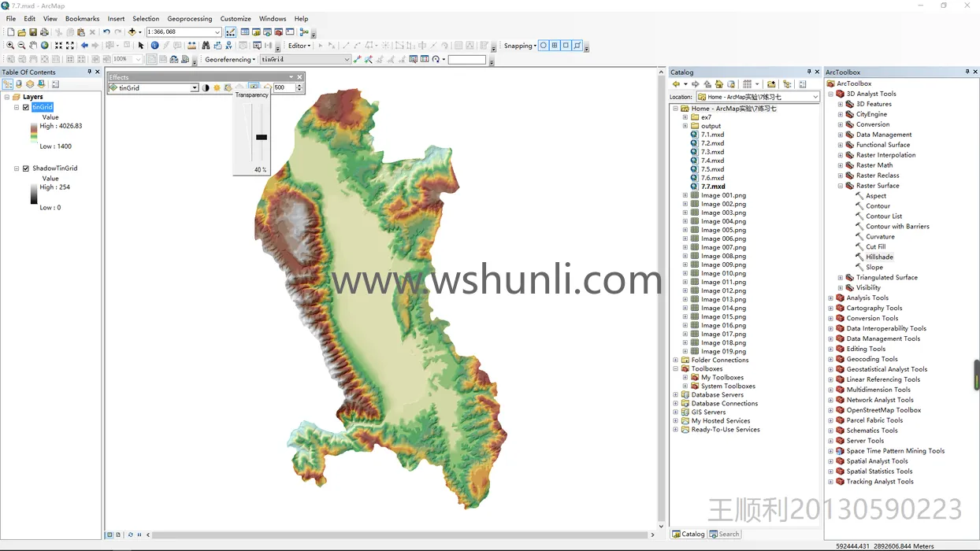Uncheck the tinGrid layer checkbox
This screenshot has width=980, height=551.
coord(26,107)
